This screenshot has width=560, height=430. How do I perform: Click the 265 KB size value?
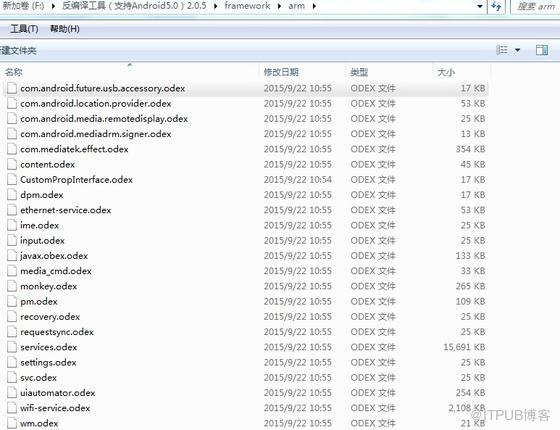point(470,286)
